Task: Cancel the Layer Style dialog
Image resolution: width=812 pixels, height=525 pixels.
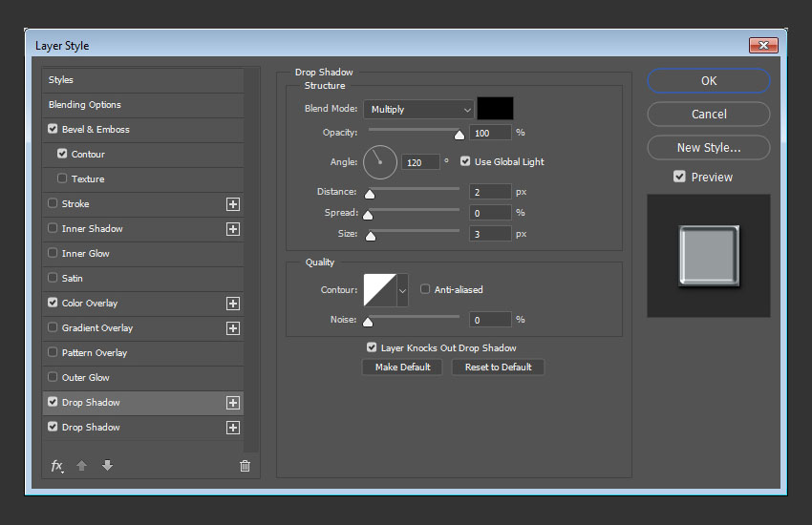Action: tap(709, 114)
